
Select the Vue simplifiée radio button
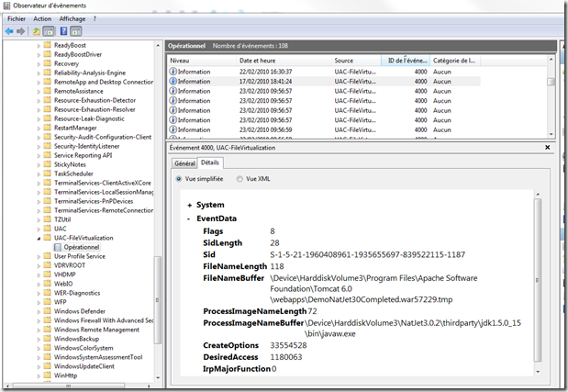pos(179,179)
